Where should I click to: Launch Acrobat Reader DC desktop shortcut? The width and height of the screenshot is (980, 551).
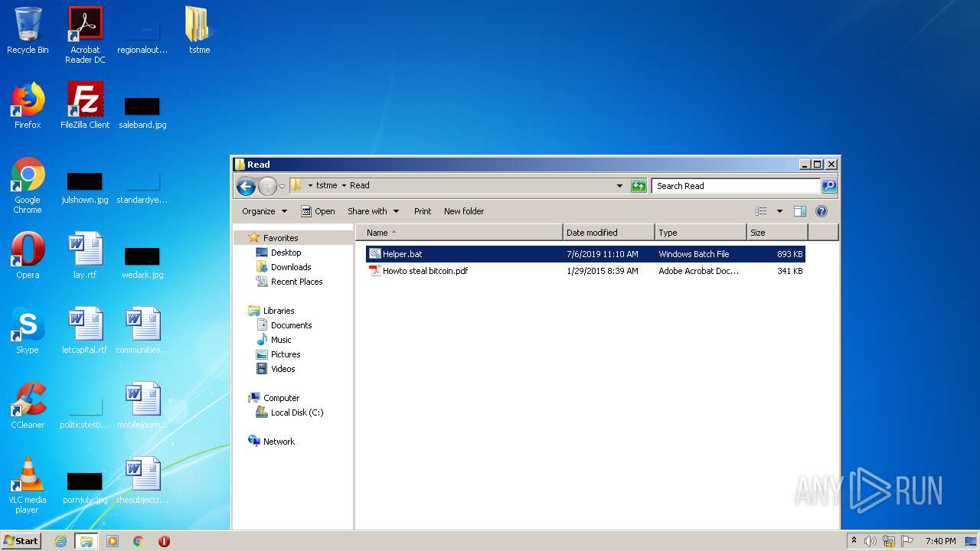pyautogui.click(x=85, y=36)
